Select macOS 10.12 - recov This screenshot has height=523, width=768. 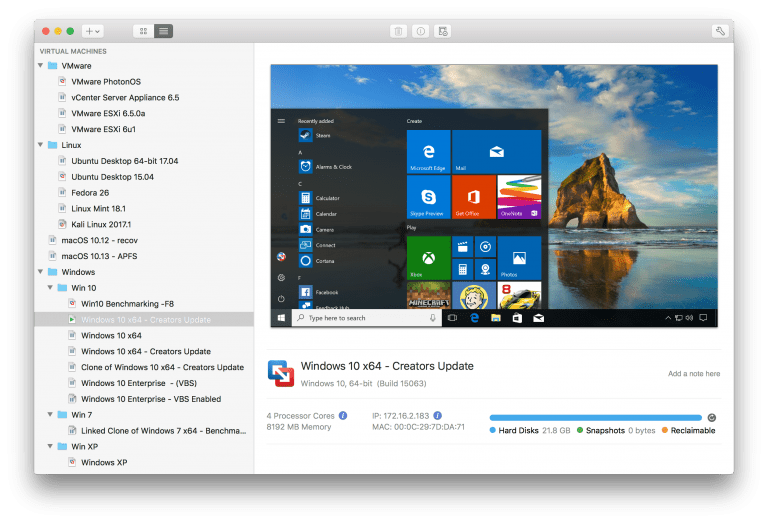144,240
